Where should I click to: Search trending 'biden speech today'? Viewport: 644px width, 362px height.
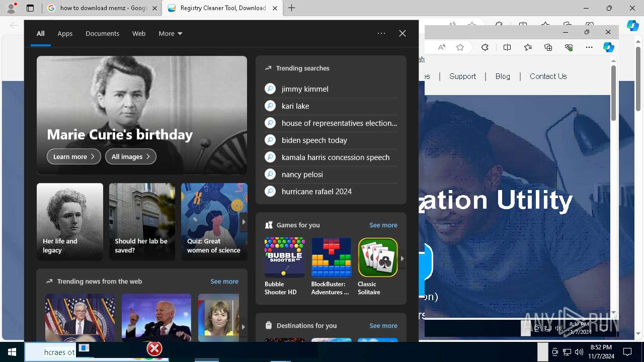pyautogui.click(x=331, y=140)
